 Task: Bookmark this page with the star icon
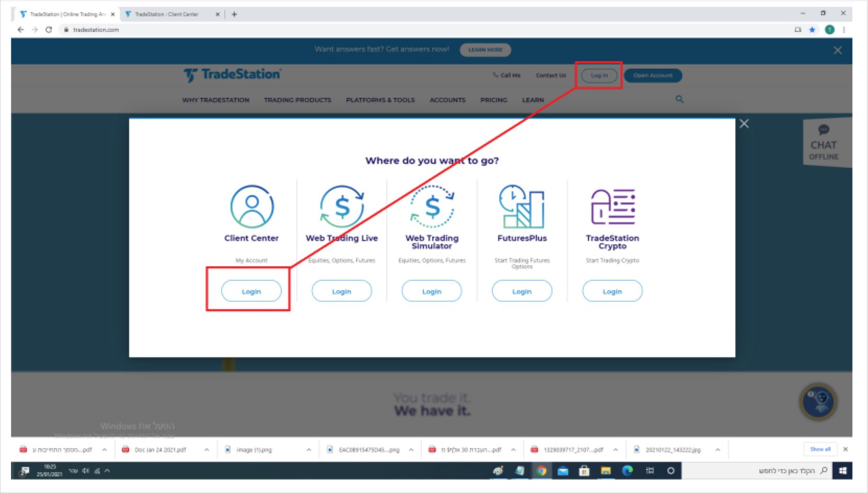coord(812,30)
